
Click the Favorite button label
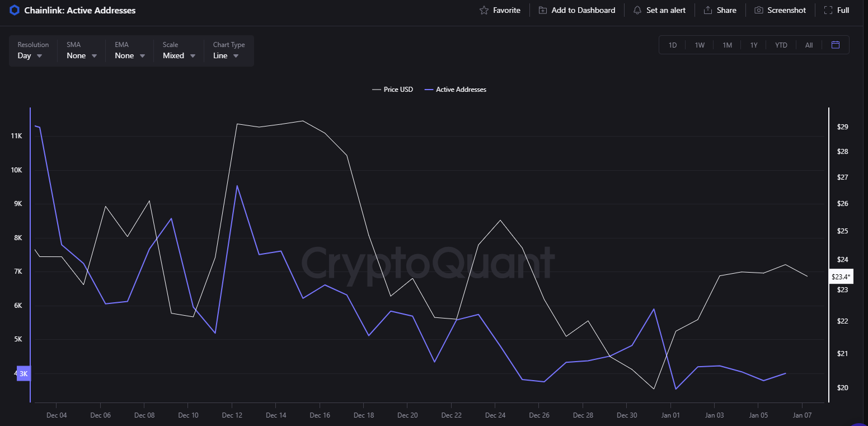click(x=506, y=10)
